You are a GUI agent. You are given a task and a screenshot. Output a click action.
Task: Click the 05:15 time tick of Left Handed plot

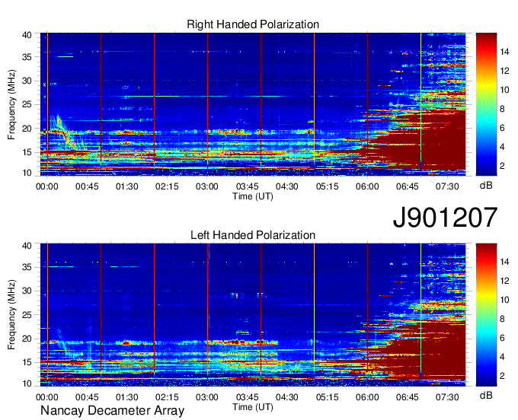coord(327,397)
